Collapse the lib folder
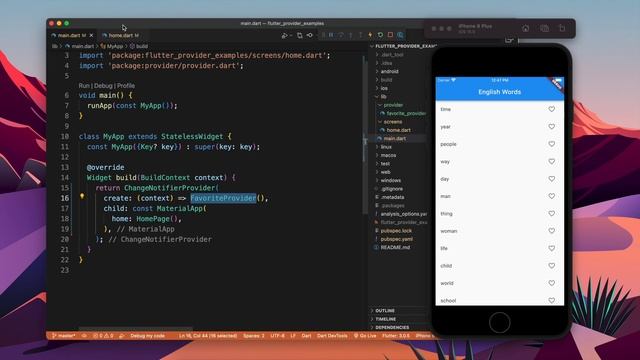640x360 pixels. pos(383,97)
